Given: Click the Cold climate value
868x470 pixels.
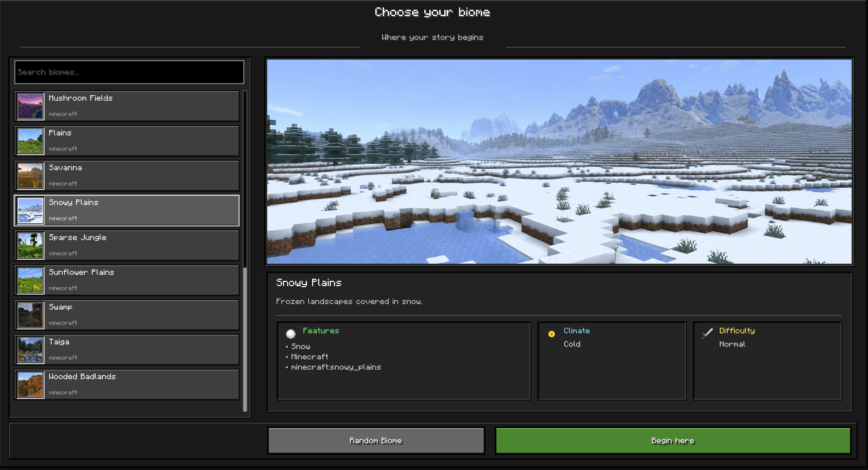Looking at the screenshot, I should pyautogui.click(x=572, y=344).
